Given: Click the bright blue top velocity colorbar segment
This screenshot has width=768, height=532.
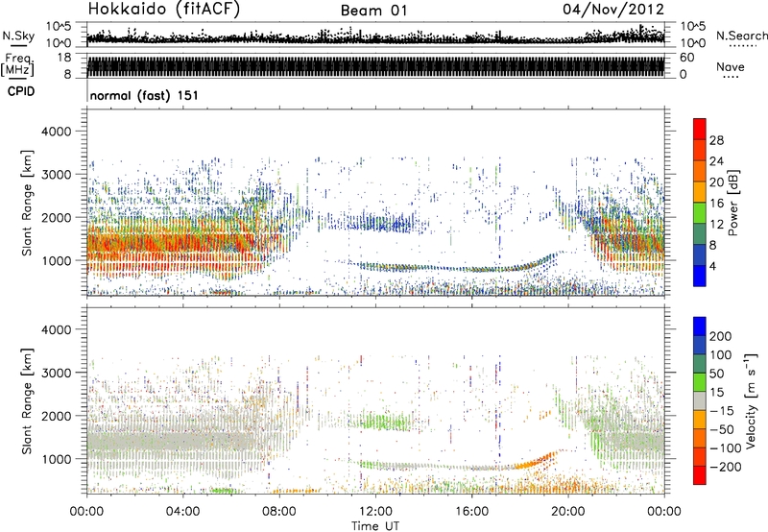Looking at the screenshot, I should click(x=700, y=326).
